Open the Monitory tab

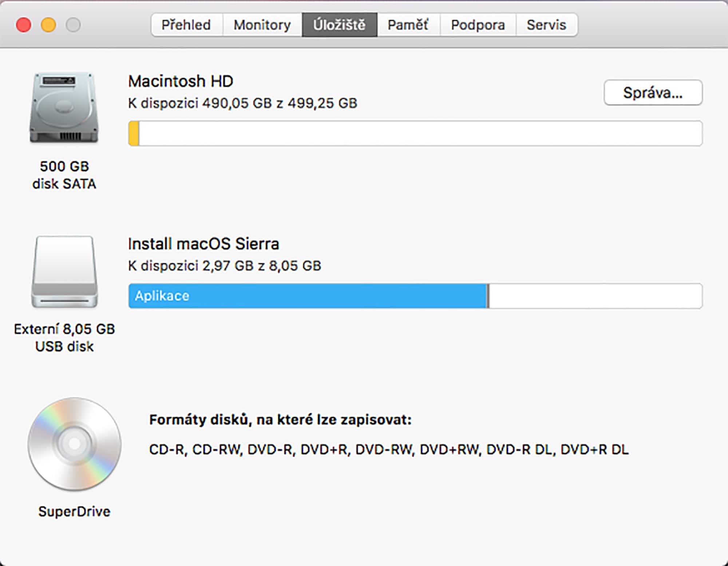(262, 25)
